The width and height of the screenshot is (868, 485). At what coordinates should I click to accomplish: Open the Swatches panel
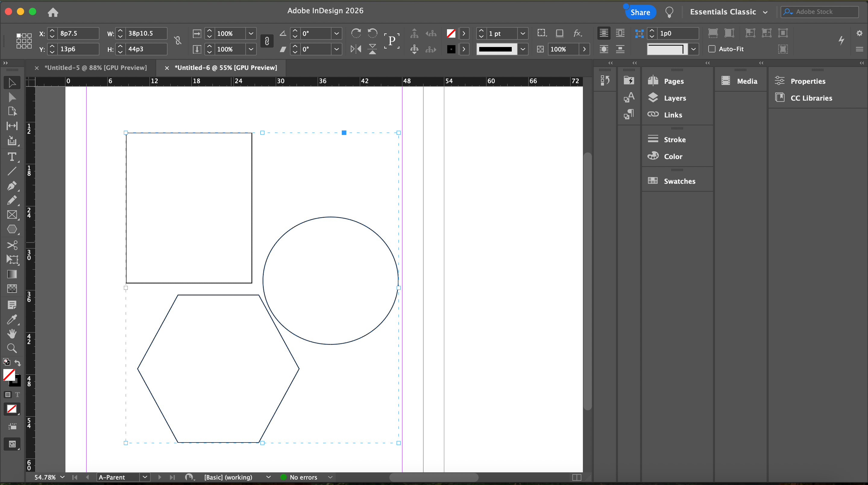(679, 181)
